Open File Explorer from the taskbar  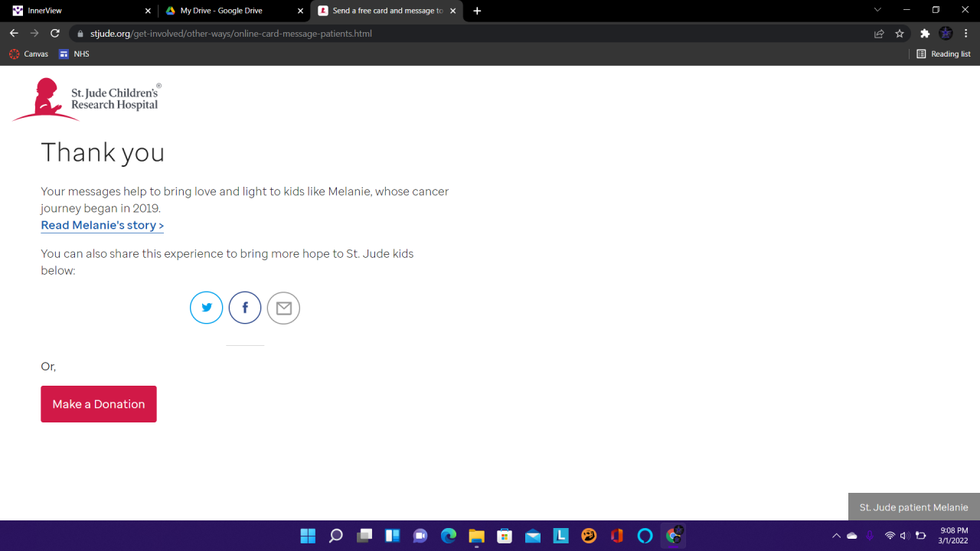pyautogui.click(x=476, y=536)
